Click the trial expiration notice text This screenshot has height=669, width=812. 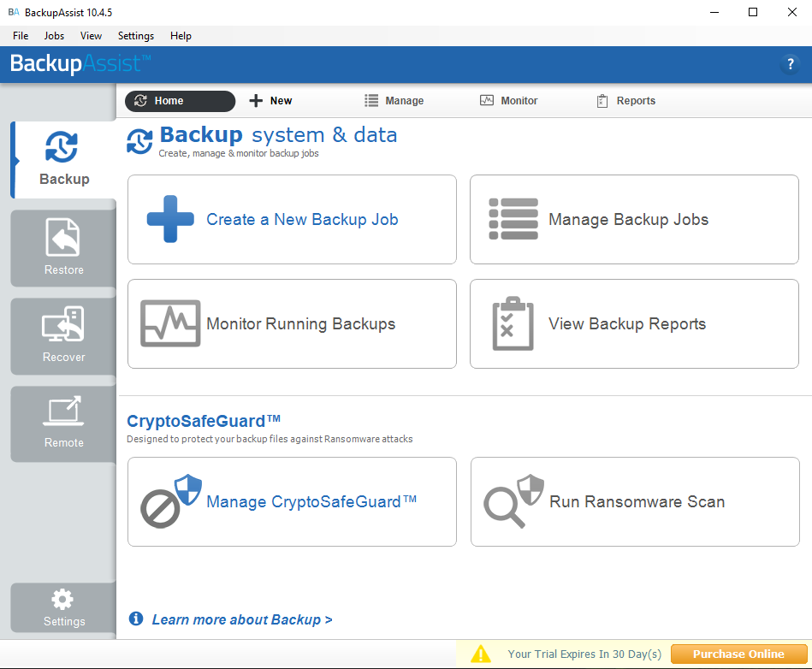click(584, 654)
